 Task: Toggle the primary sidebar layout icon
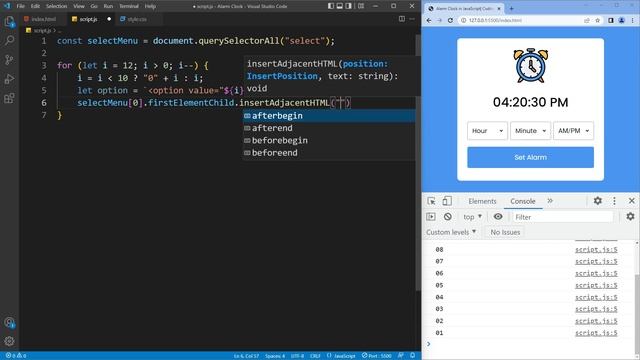click(331, 6)
